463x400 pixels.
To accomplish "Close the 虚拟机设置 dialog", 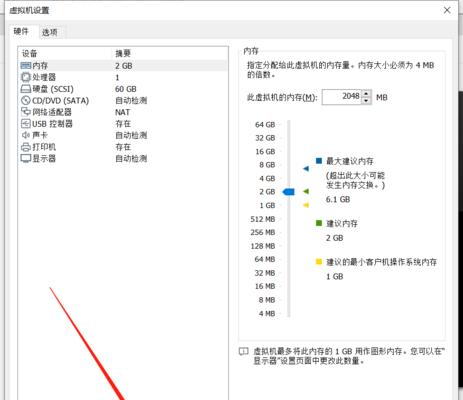I will [x=447, y=10].
